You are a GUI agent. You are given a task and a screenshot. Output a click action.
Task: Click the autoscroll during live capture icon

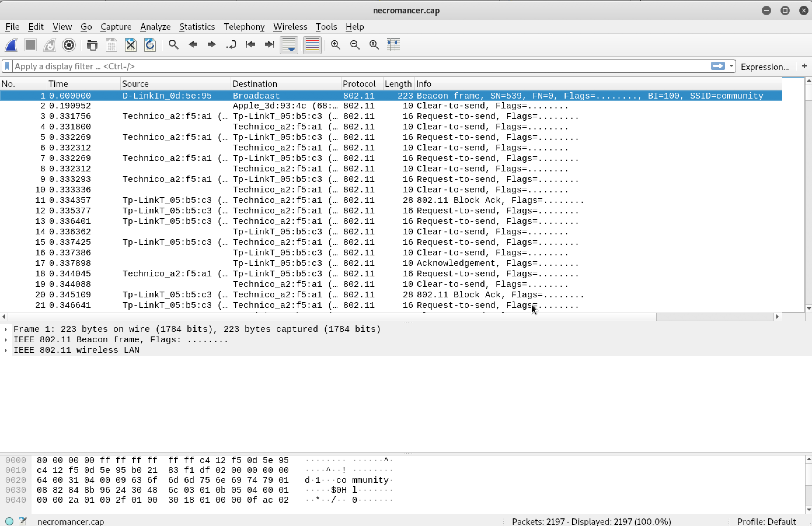290,44
